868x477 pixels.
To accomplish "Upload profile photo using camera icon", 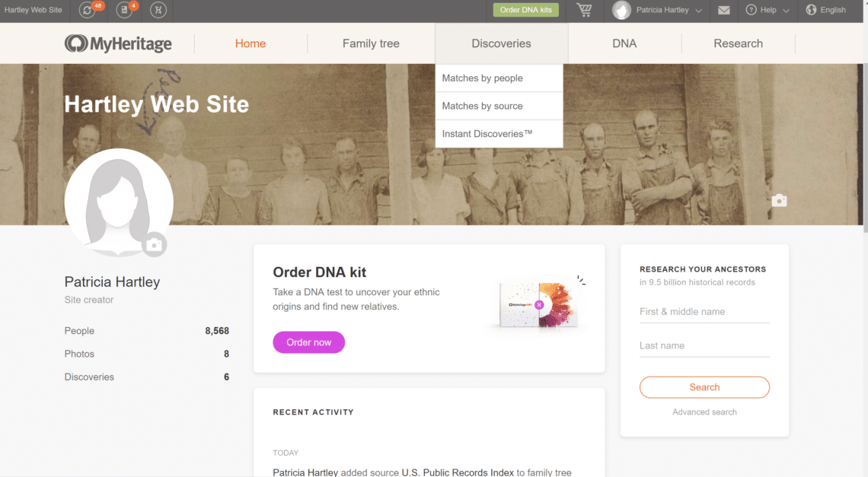I will point(155,244).
